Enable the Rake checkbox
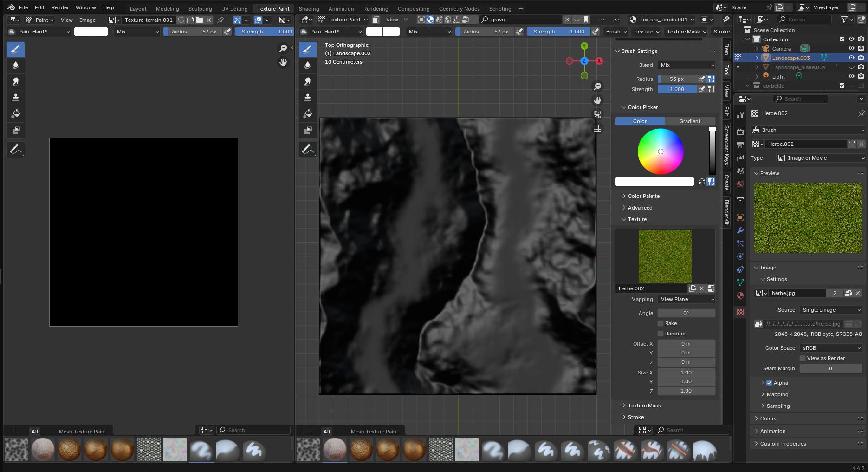This screenshot has width=868, height=472. coord(661,323)
